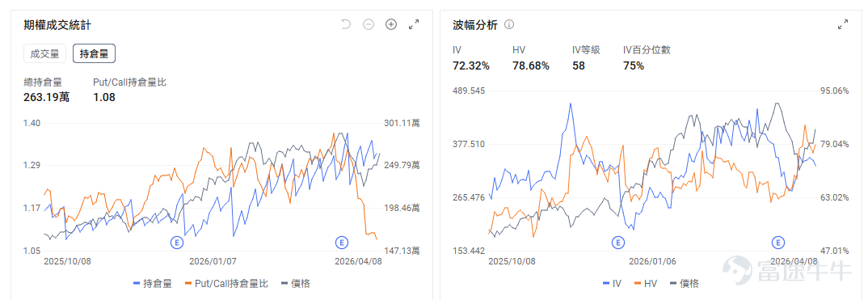The image size is (868, 300).
Task: Click the 總持倉量 value 263.19萬
Action: [47, 97]
